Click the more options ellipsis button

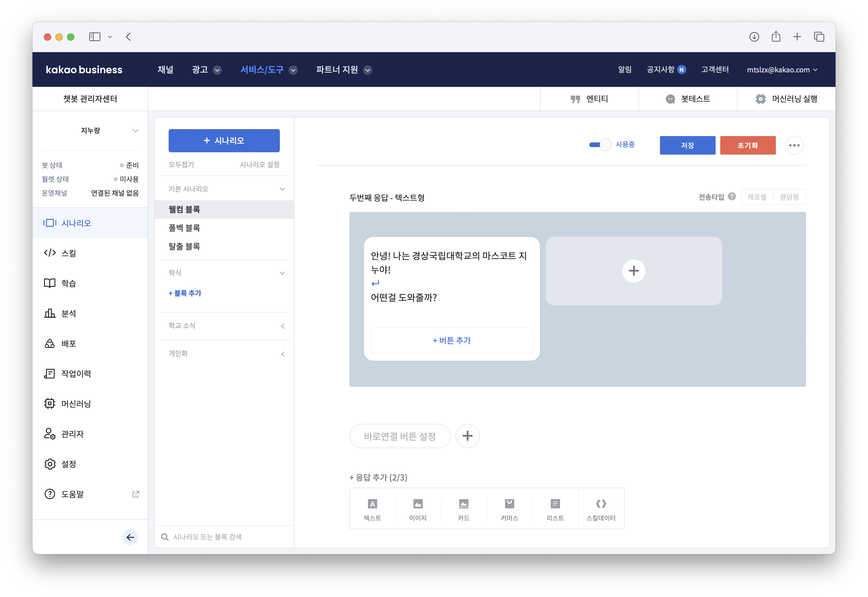(x=794, y=145)
